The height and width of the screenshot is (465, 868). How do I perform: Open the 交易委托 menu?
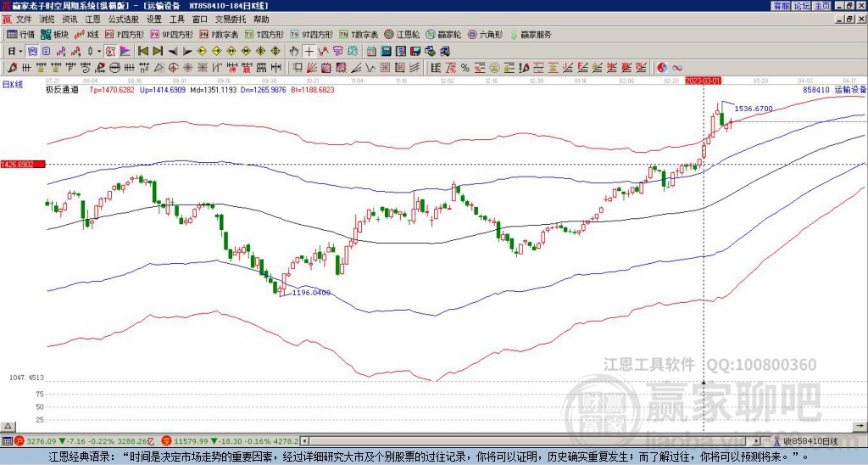(231, 20)
